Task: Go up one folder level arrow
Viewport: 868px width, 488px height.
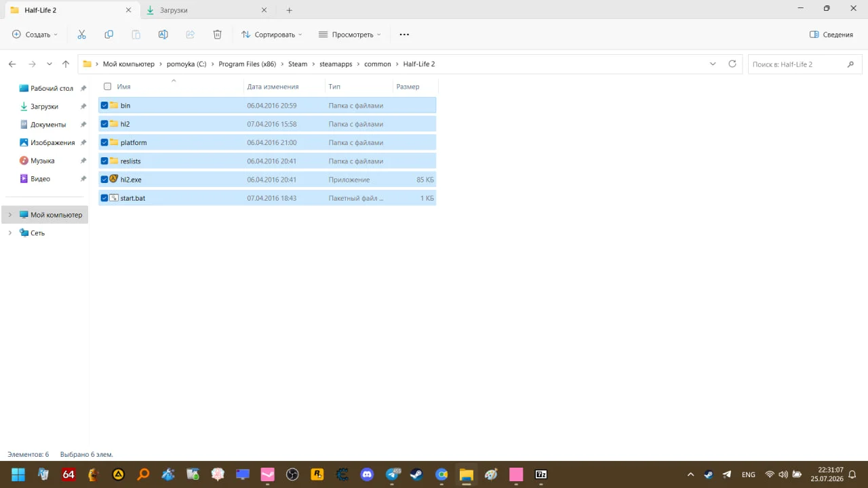Action: click(66, 64)
